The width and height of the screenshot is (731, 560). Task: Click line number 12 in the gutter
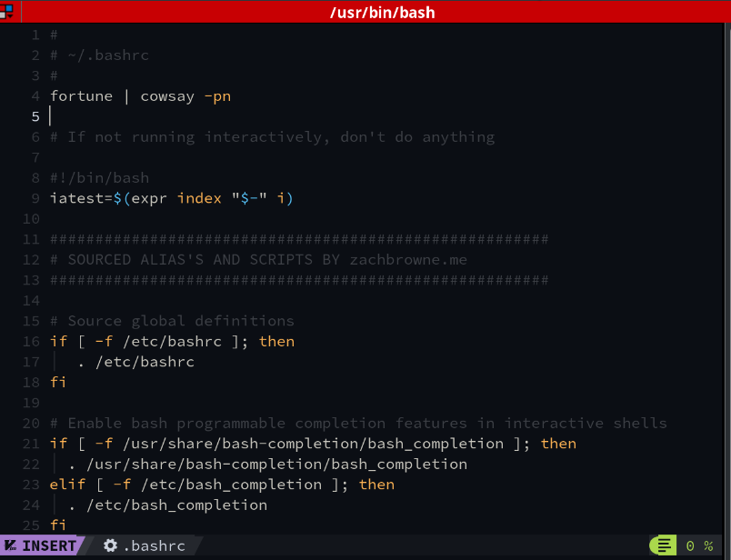coord(31,260)
